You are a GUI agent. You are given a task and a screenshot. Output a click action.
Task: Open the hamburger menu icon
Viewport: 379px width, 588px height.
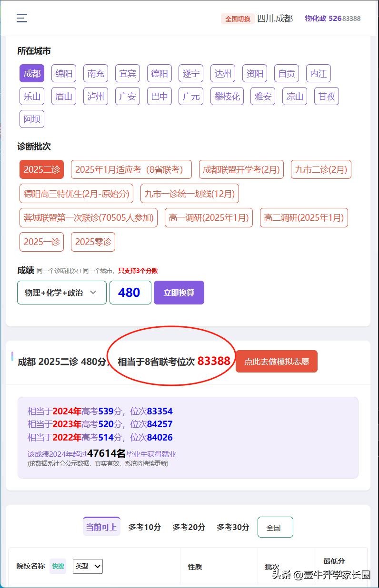pos(22,18)
